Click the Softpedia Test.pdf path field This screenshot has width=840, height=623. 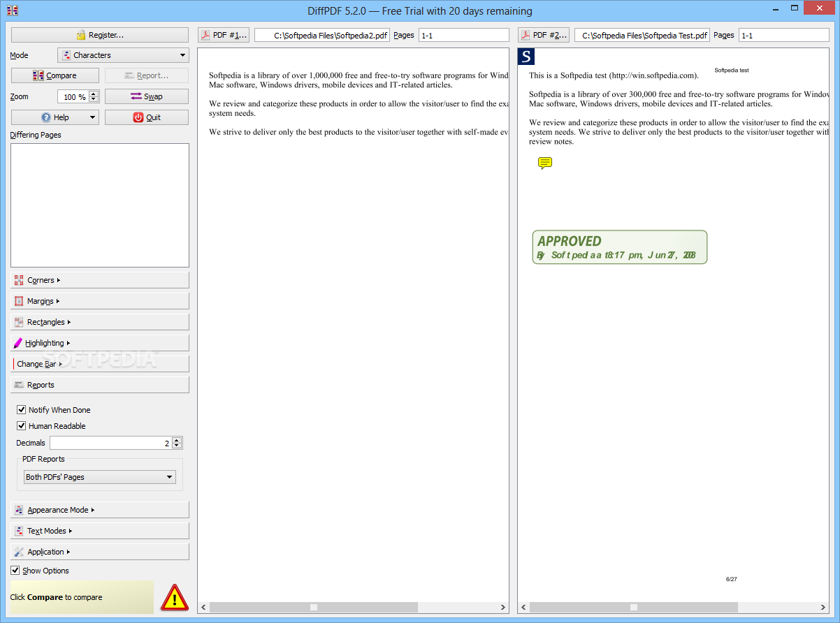tap(642, 35)
